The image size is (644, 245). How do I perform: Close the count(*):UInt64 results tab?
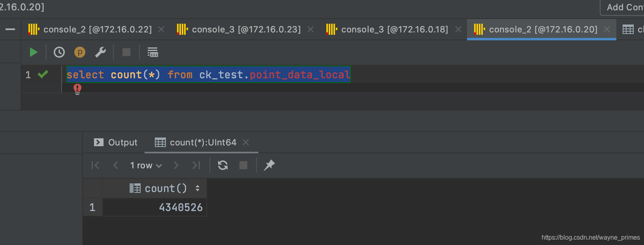[x=246, y=142]
